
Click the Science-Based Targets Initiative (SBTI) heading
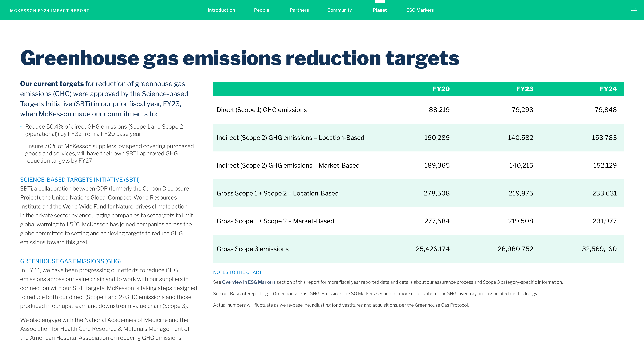80,180
